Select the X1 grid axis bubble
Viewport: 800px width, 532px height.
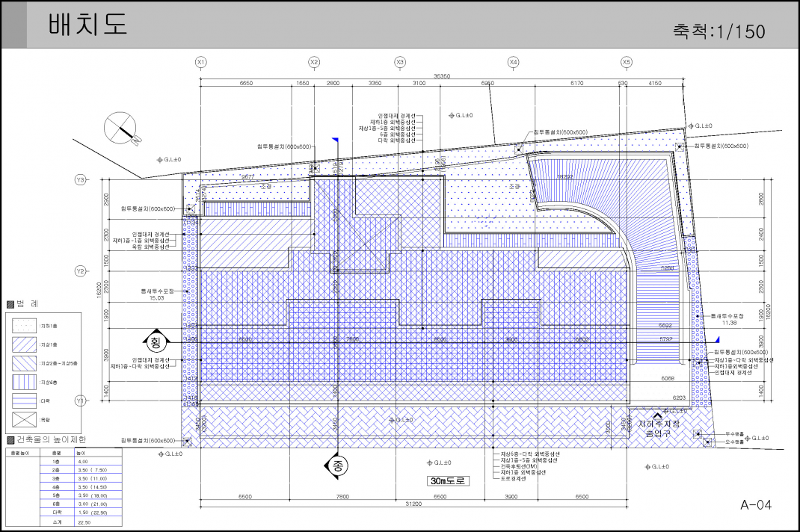[200, 61]
